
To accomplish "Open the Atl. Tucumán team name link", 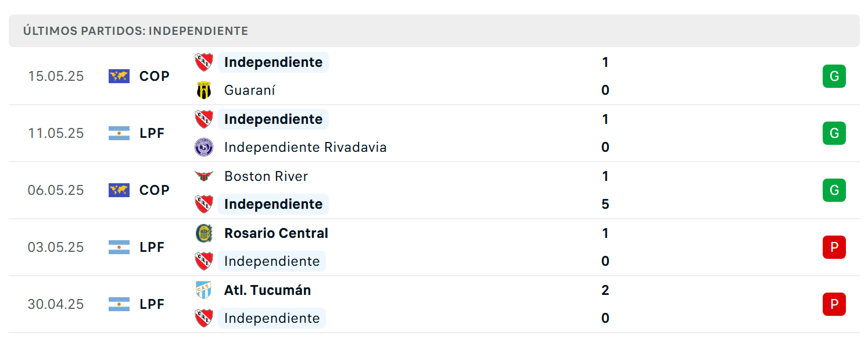I will click(x=267, y=290).
